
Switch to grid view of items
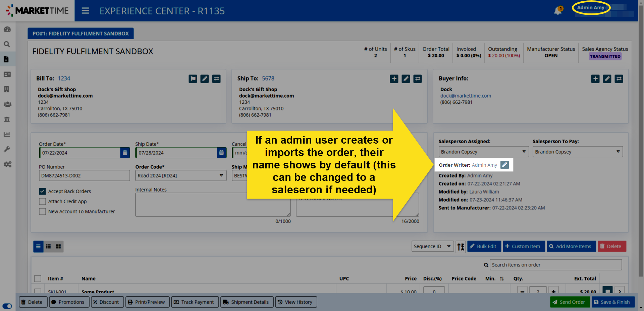coord(58,247)
